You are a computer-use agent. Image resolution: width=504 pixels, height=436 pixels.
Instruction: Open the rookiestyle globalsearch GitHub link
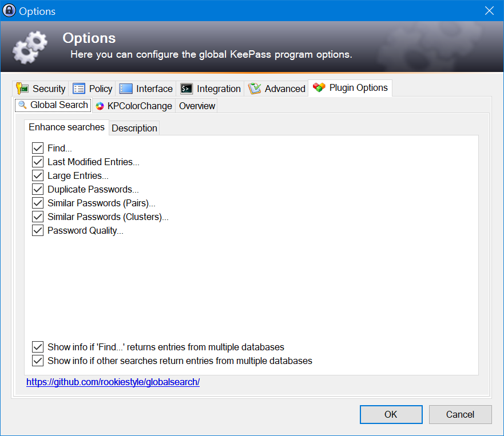[113, 382]
